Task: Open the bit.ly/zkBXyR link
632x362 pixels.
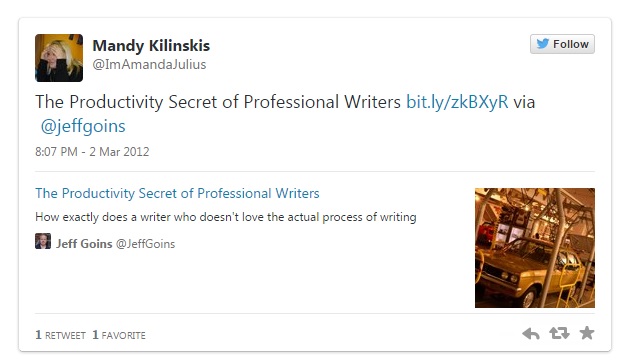Action: (x=457, y=102)
